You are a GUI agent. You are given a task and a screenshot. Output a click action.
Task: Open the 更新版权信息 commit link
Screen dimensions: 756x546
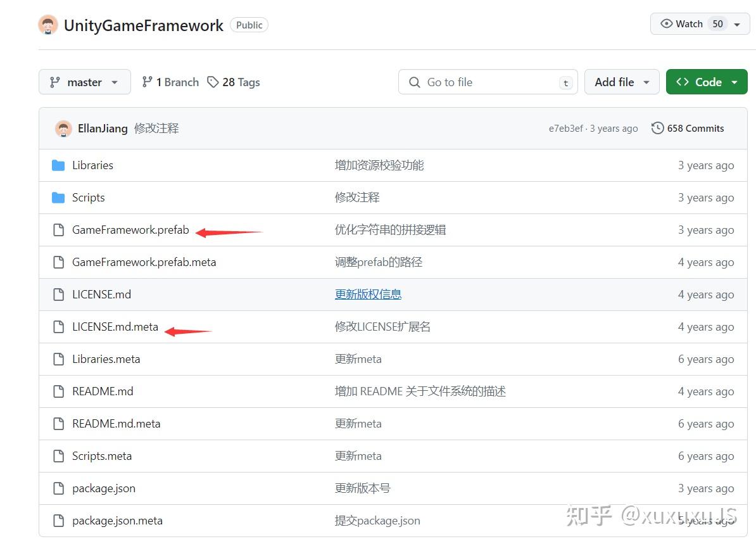tap(368, 294)
